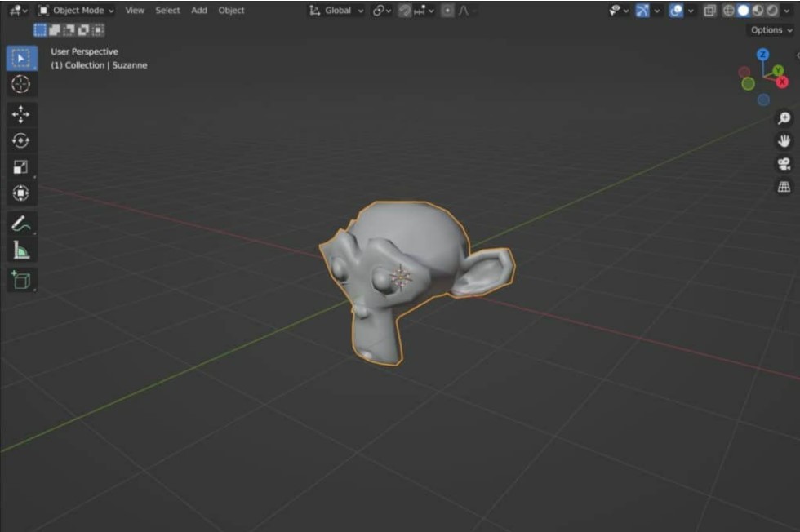Activate the Annotate pencil tool
800x532 pixels.
(21, 224)
